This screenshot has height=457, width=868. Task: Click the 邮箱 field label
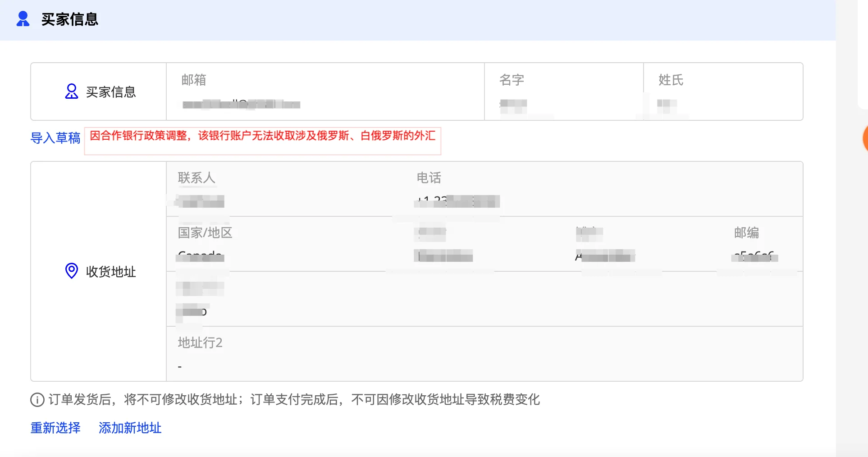tap(194, 80)
